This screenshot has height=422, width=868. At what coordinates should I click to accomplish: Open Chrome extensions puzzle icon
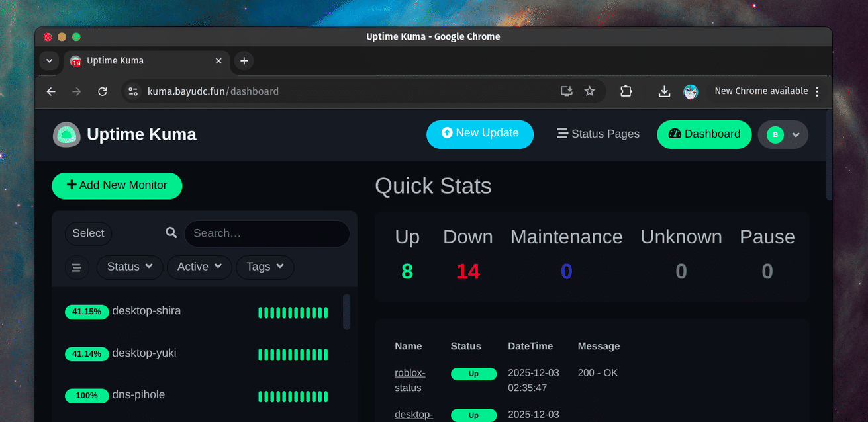(x=626, y=91)
